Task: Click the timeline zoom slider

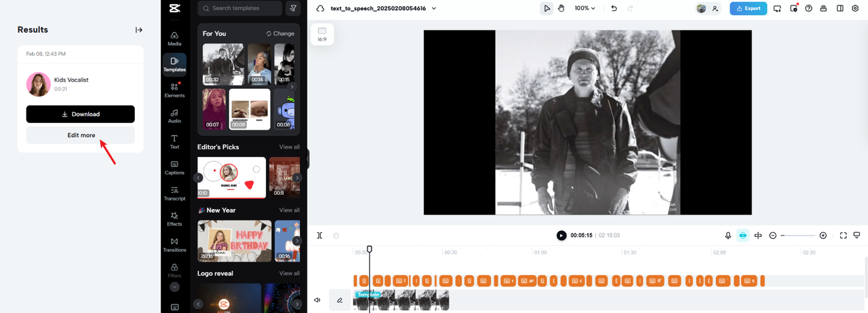Action: click(x=798, y=236)
